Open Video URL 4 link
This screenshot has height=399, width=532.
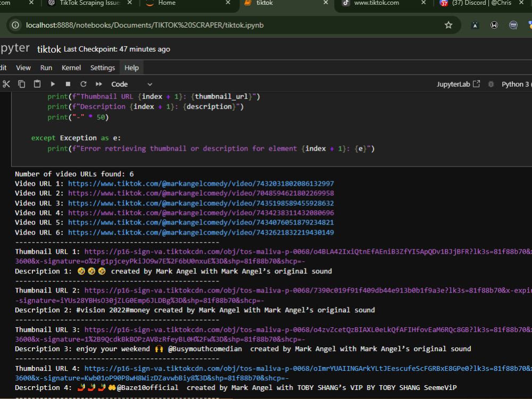tap(201, 213)
